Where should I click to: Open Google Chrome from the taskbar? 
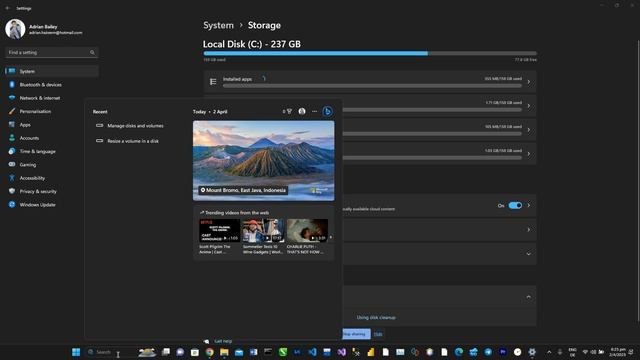(209, 352)
